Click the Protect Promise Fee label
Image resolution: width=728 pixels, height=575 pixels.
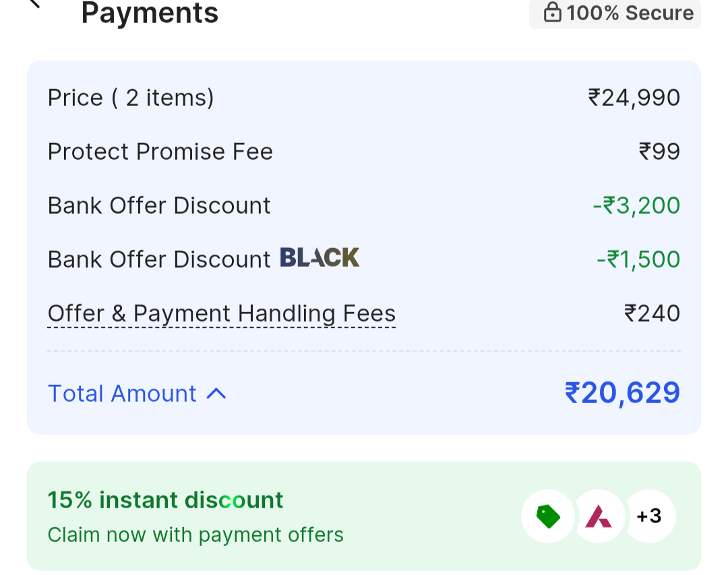pyautogui.click(x=160, y=152)
